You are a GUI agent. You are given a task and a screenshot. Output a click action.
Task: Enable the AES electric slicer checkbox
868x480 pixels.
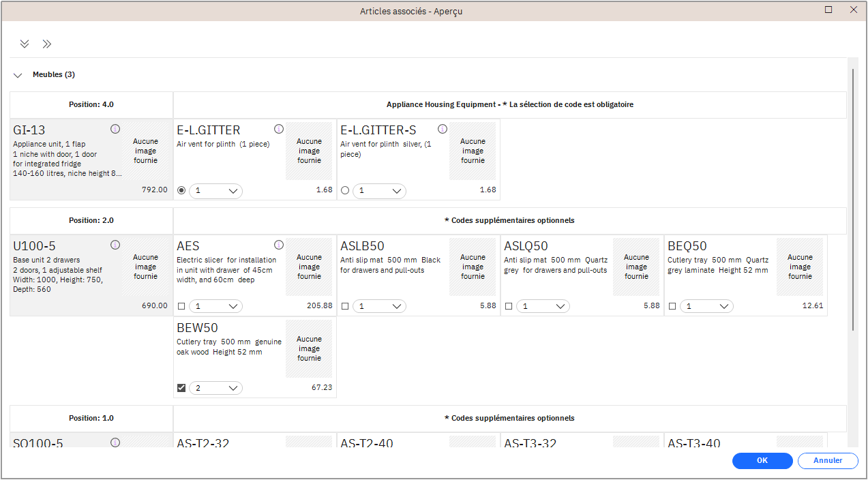coord(181,307)
